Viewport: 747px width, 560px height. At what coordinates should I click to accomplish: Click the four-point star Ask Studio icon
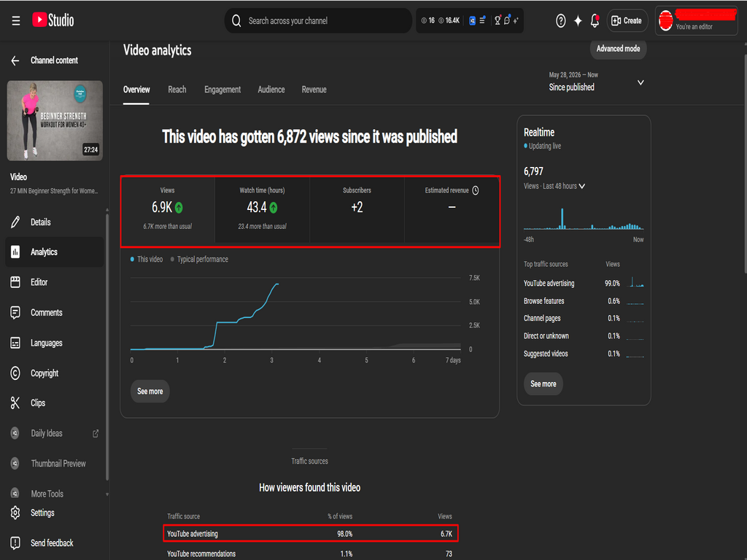point(578,20)
